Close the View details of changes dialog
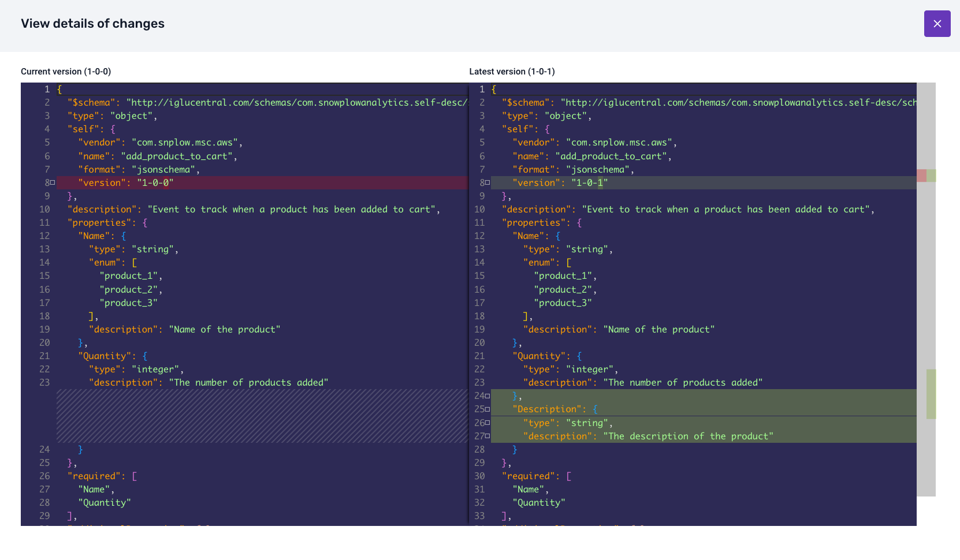The image size is (960, 560). (x=937, y=24)
